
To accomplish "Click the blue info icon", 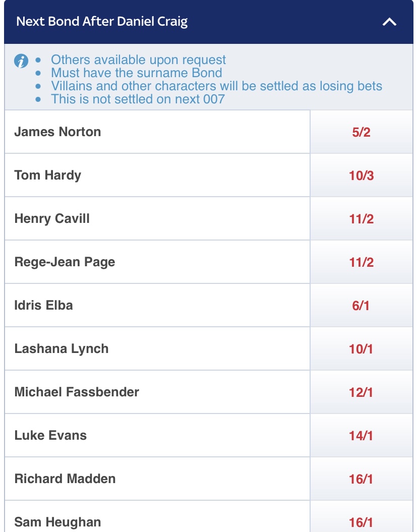I will point(21,62).
